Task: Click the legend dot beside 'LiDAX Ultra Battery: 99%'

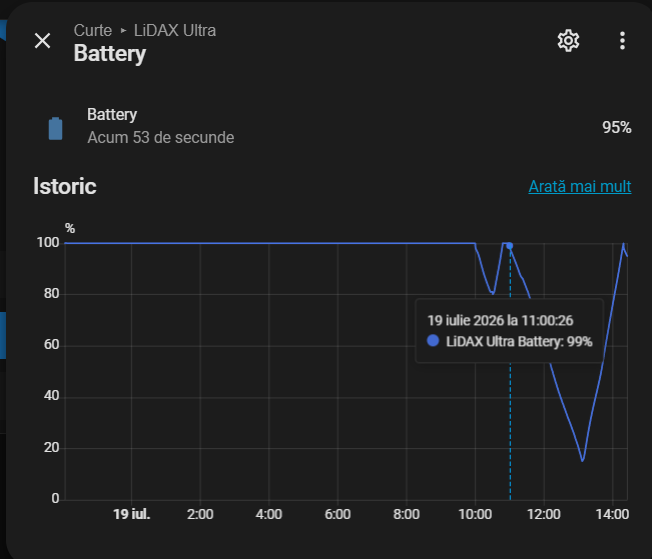Action: point(433,341)
